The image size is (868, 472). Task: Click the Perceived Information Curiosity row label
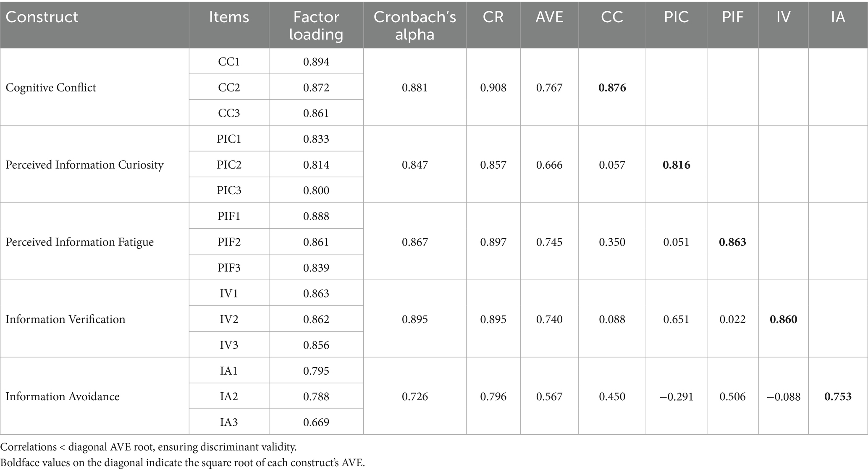(84, 165)
